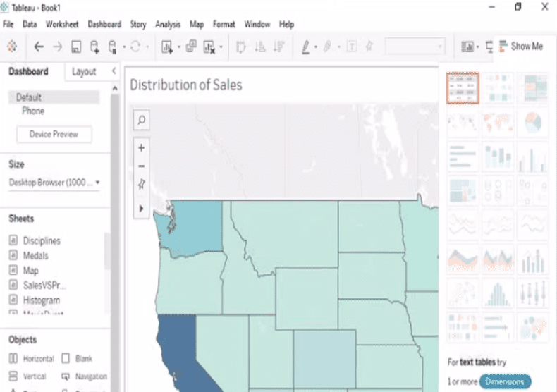The image size is (557, 392).
Task: Zoom out with the map minus button
Action: (142, 166)
